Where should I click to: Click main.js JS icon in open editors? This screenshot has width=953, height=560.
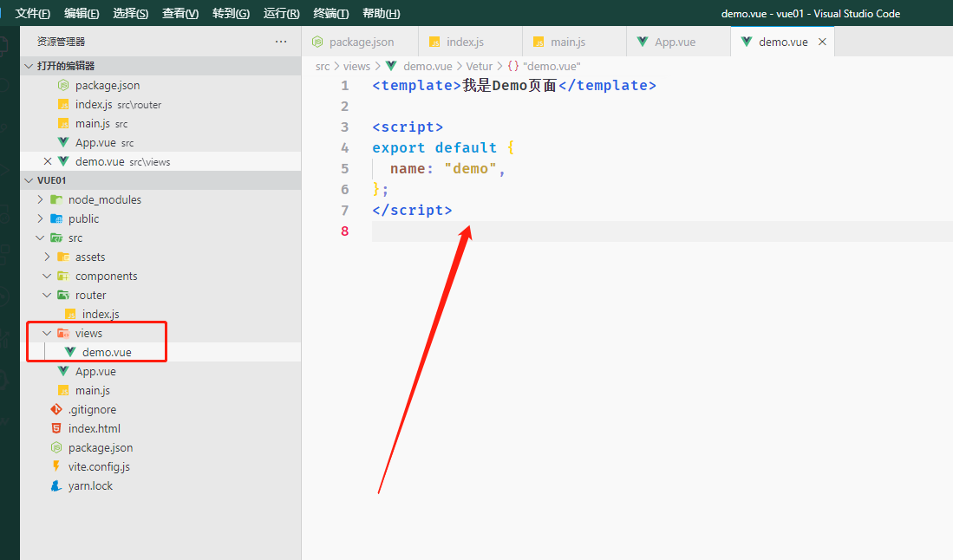point(63,123)
